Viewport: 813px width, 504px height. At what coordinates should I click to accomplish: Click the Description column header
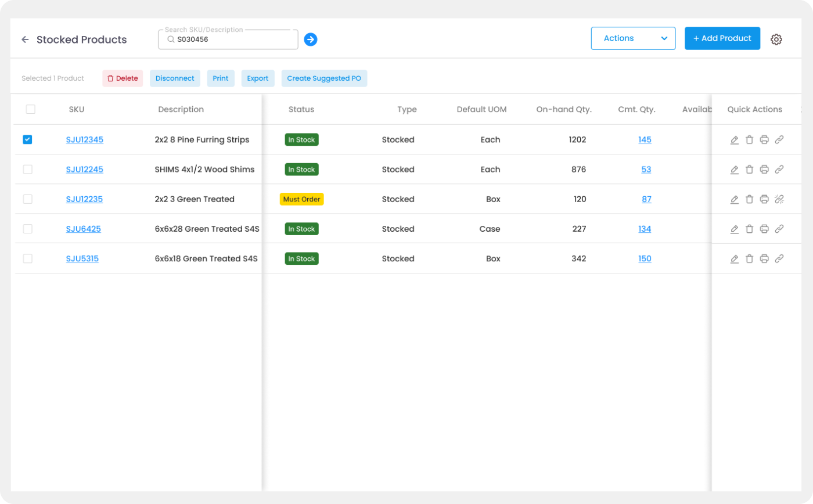tap(181, 109)
